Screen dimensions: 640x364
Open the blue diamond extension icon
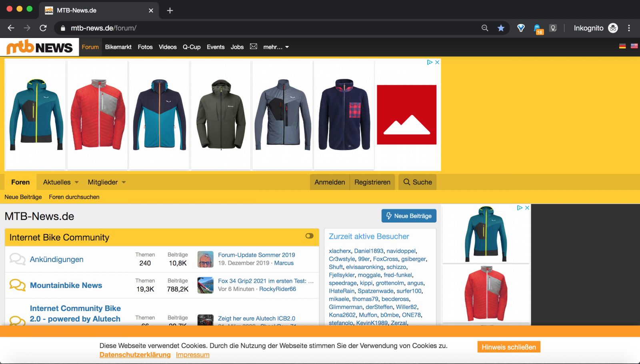pos(521,28)
